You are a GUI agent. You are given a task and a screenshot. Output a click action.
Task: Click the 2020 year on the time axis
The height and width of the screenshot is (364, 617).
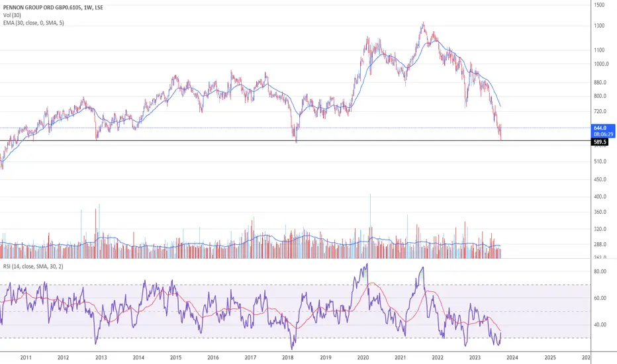click(363, 357)
